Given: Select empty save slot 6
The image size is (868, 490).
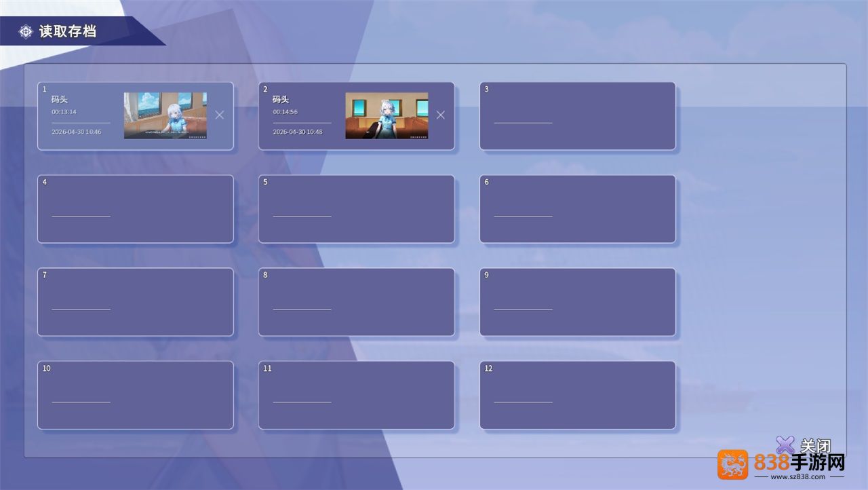Looking at the screenshot, I should [577, 209].
